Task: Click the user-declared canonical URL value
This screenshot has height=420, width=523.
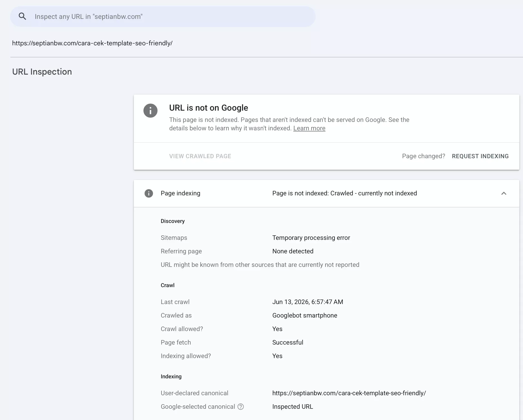Action: (349, 393)
